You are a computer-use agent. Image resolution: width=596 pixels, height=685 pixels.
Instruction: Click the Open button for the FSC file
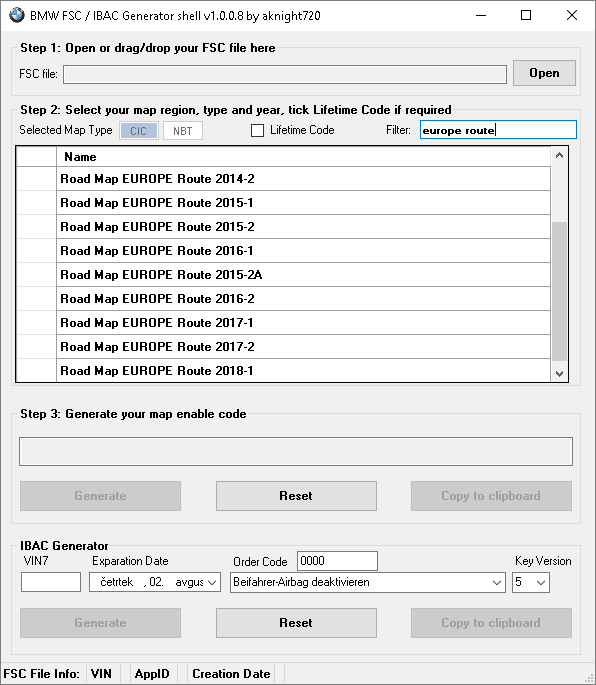[x=544, y=73]
